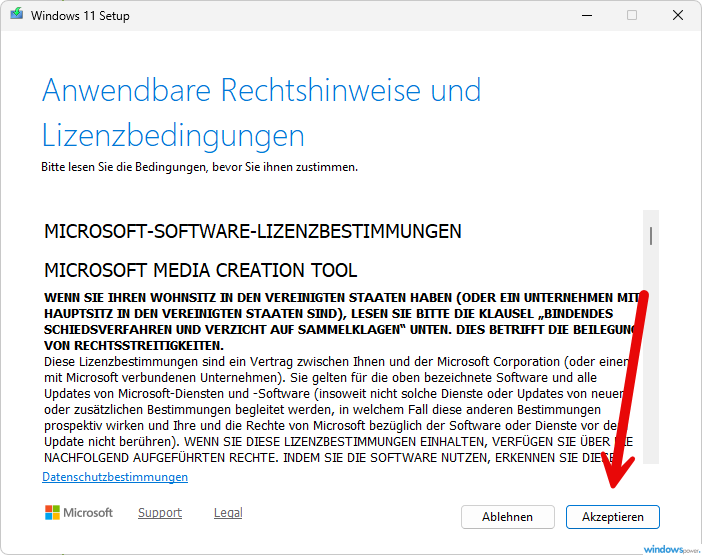Click the MICROSOFT MEDIA CREATION TOOL heading

[200, 270]
